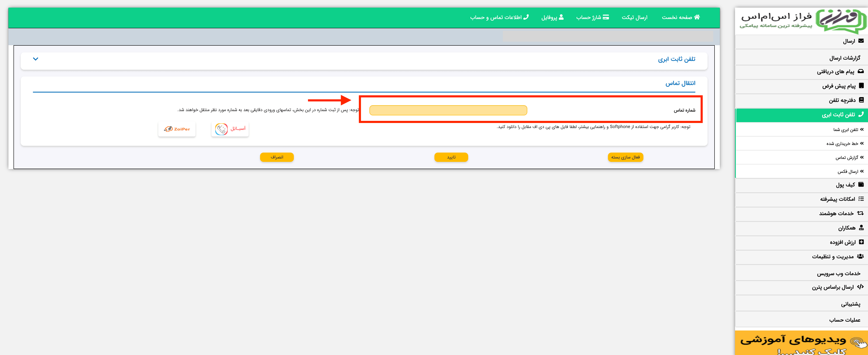Click the icon beside همکاران
Viewport: 868px width, 355px height.
[x=861, y=228]
